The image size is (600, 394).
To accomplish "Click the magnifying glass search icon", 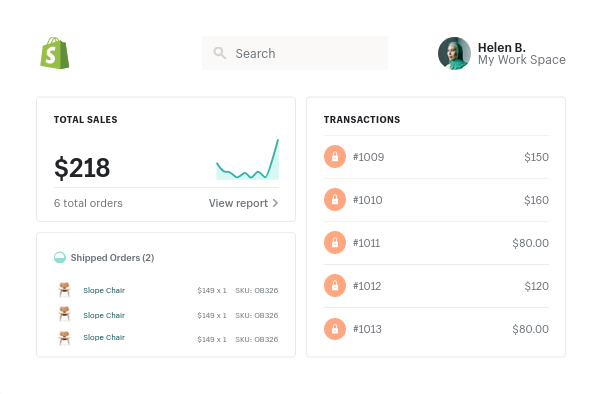I will click(219, 53).
